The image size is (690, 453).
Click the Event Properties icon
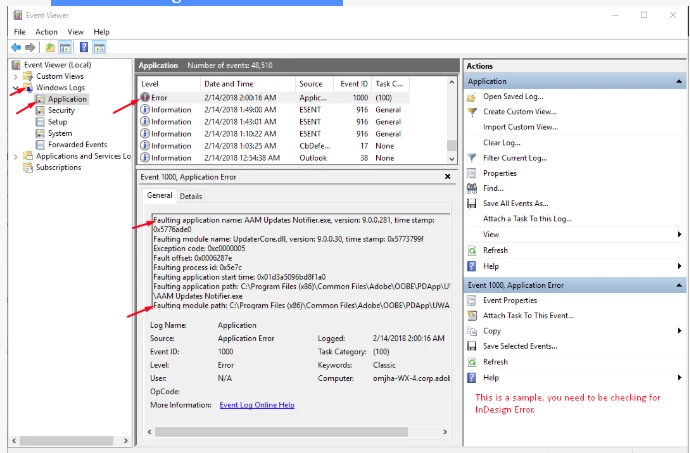click(472, 300)
